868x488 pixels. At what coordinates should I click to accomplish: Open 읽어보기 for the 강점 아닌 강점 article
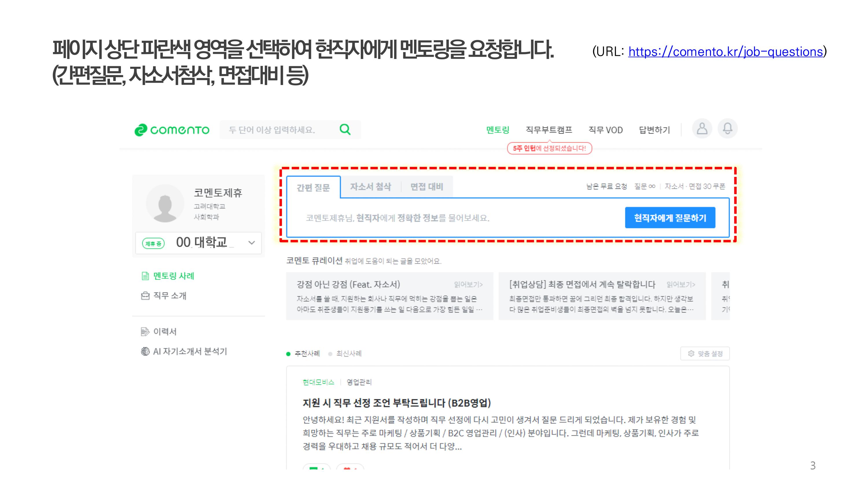tap(468, 284)
